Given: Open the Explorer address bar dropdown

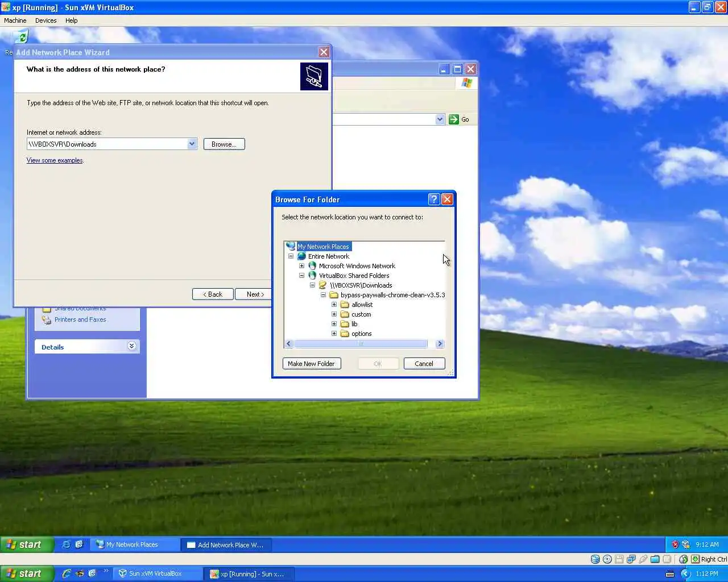Looking at the screenshot, I should 440,119.
